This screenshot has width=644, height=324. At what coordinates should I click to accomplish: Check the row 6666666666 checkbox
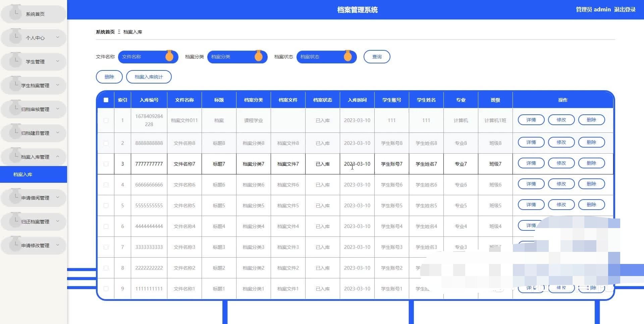pos(106,185)
